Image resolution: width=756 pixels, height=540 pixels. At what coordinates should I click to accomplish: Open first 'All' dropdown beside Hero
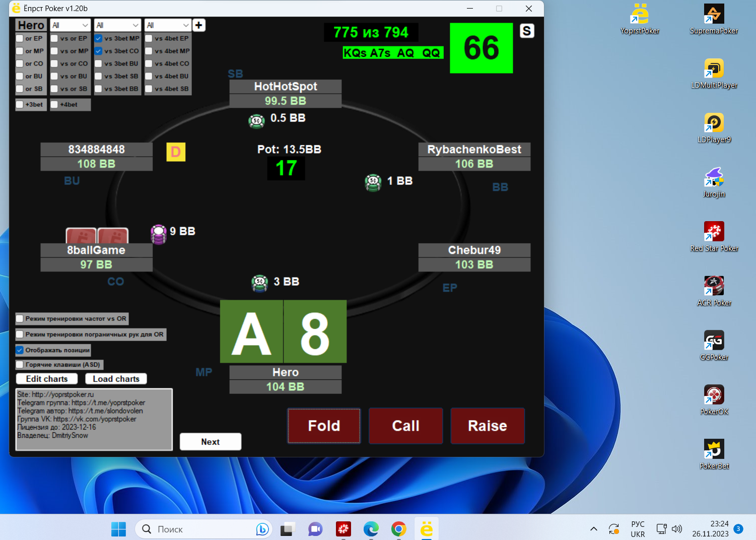pos(70,25)
